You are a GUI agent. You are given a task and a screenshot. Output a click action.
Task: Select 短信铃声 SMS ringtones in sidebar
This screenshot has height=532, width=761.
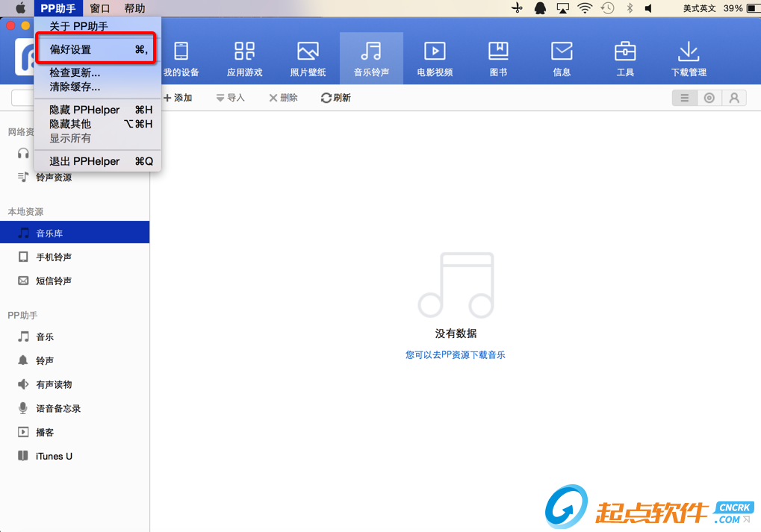click(75, 281)
